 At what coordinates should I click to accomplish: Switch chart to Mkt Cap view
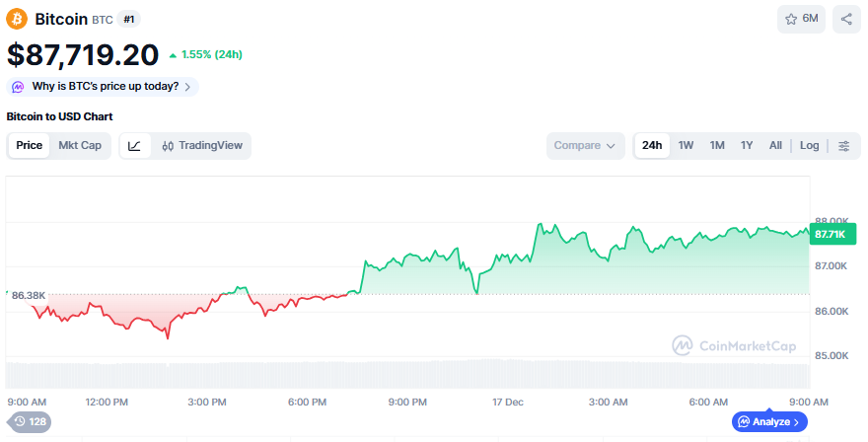[x=80, y=146]
